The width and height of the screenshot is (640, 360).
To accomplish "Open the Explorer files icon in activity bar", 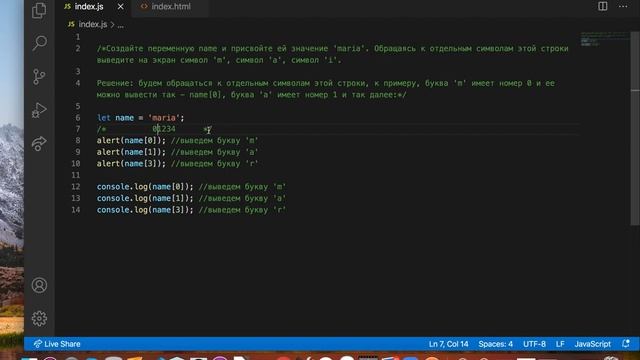I will tap(39, 10).
